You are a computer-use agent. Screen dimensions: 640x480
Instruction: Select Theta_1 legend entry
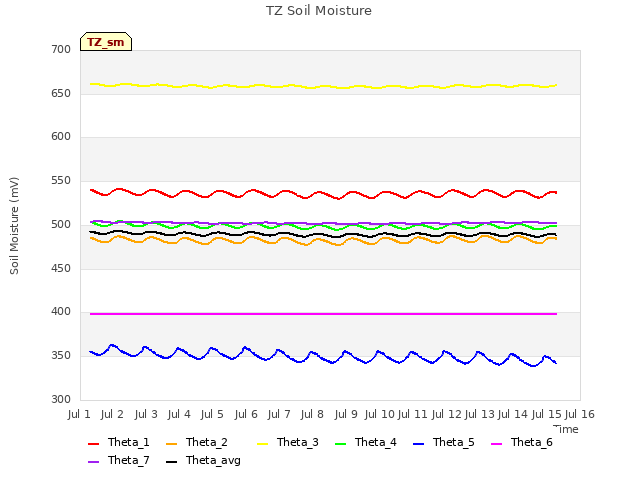(118, 442)
